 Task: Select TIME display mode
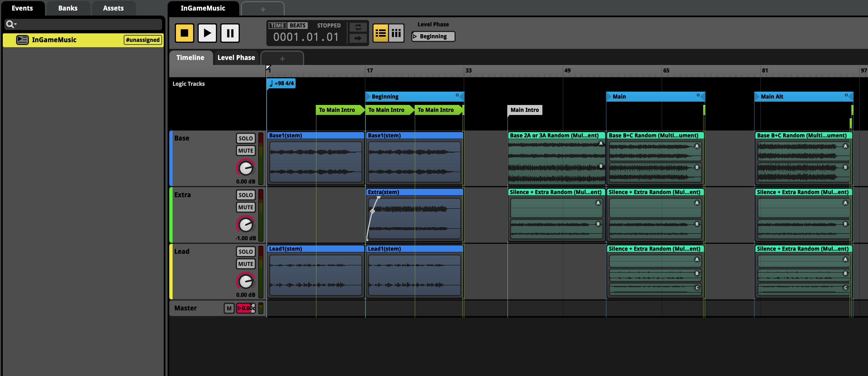click(x=277, y=26)
